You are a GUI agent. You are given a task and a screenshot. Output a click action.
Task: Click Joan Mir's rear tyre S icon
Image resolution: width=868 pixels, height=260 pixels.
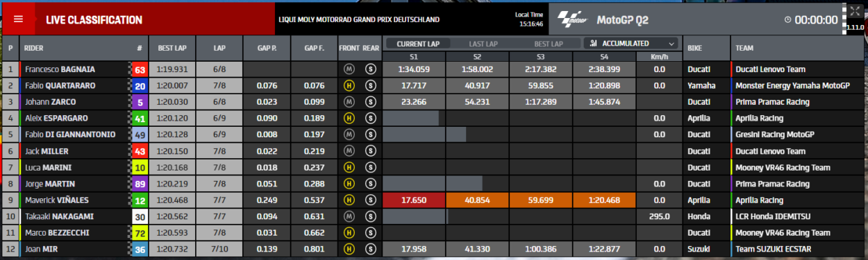371,249
